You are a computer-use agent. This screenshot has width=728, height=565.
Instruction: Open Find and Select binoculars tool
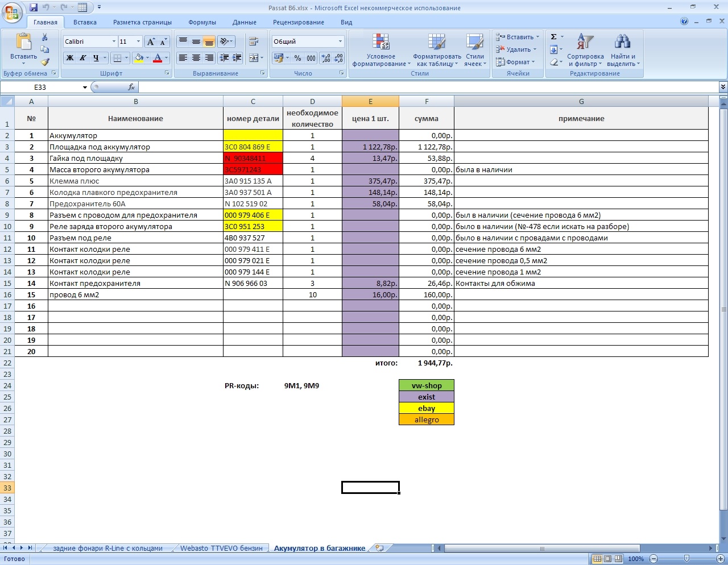(623, 50)
